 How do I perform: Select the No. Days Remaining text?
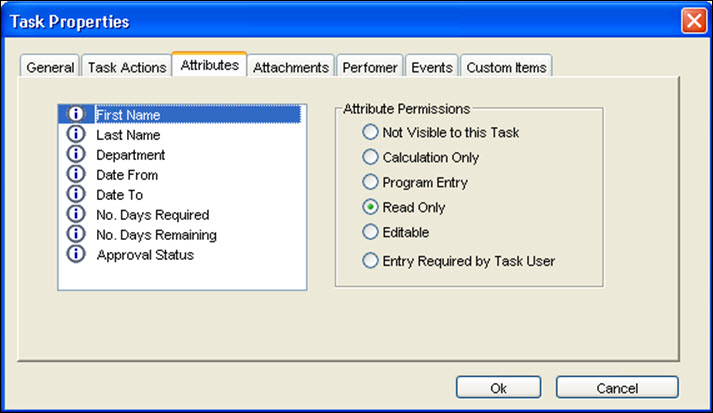pyautogui.click(x=156, y=235)
